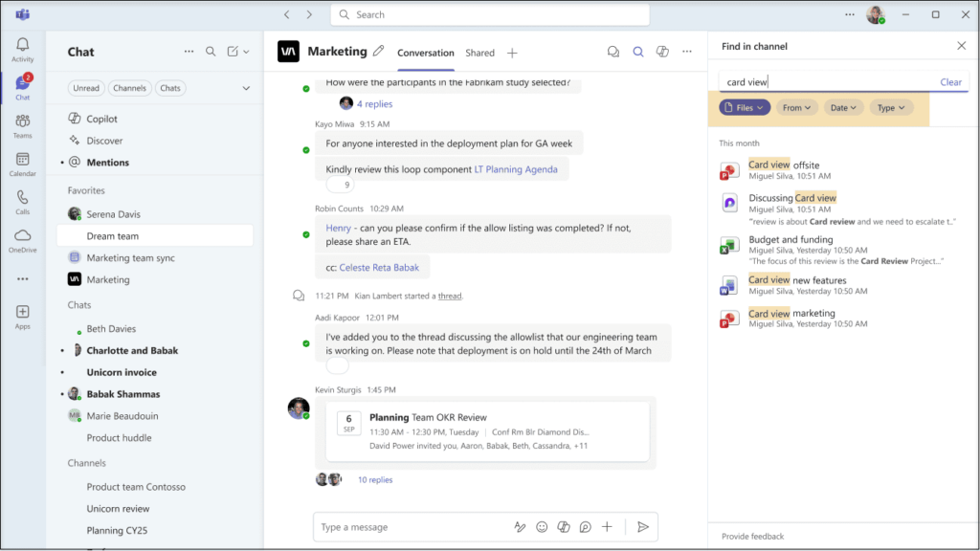Open the Chat section with badge

point(23,87)
